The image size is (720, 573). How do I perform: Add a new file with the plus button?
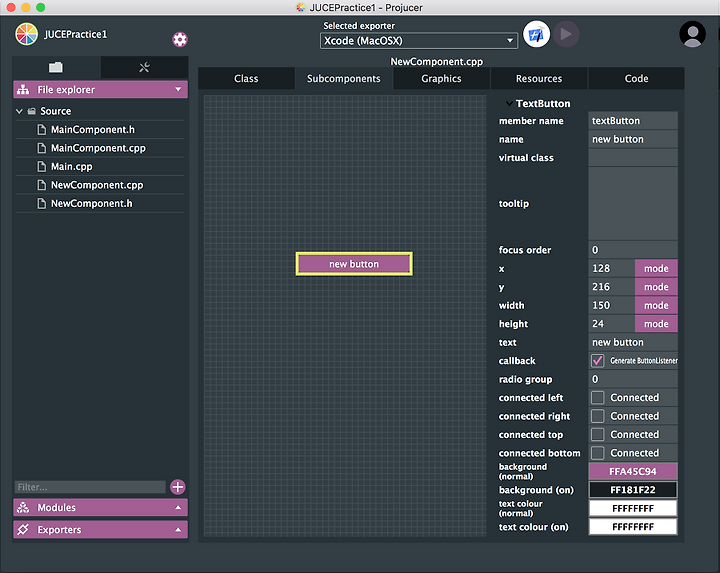tap(178, 487)
